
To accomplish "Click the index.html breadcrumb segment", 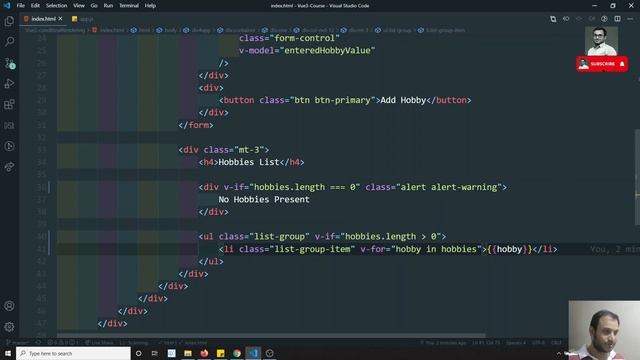I will tap(109, 30).
